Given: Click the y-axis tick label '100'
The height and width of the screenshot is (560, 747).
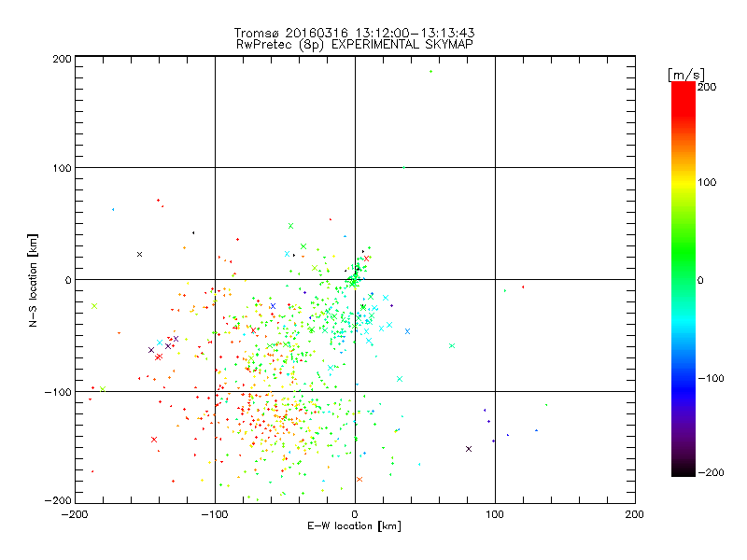Looking at the screenshot, I should click(62, 169).
